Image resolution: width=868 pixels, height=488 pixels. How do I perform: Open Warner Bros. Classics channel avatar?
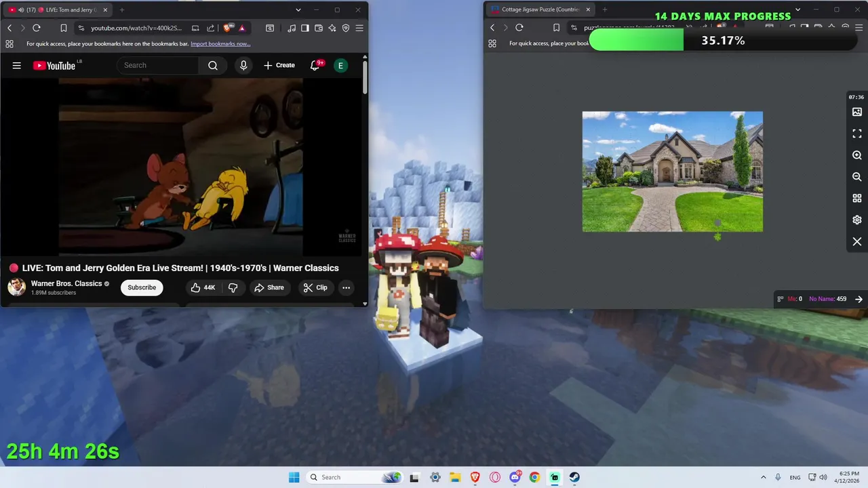point(17,287)
